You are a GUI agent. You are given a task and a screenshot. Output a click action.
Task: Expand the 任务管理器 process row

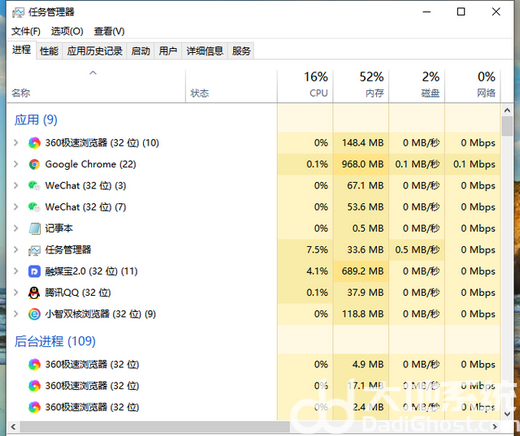16,250
